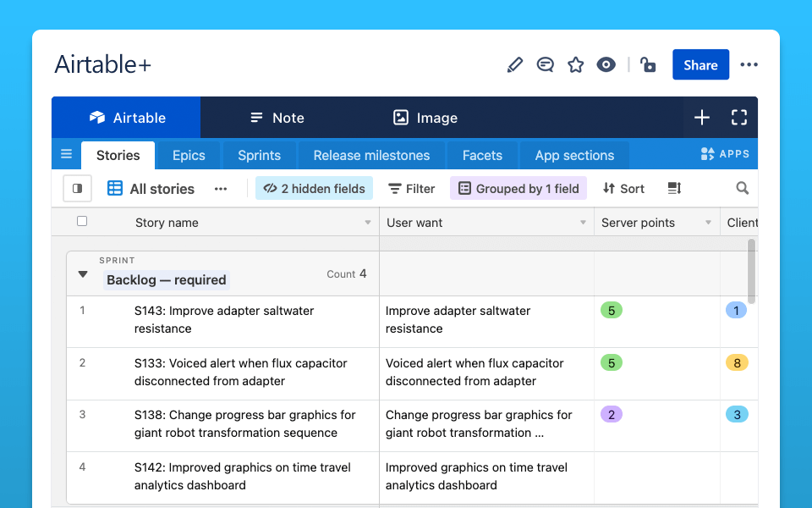The height and width of the screenshot is (508, 812).
Task: Open the Filter options
Action: 411,188
